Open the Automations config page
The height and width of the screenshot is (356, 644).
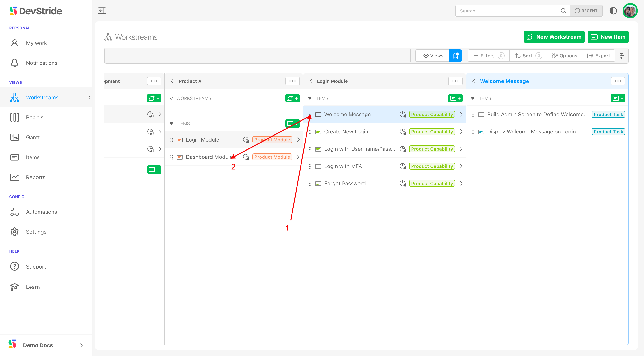42,212
